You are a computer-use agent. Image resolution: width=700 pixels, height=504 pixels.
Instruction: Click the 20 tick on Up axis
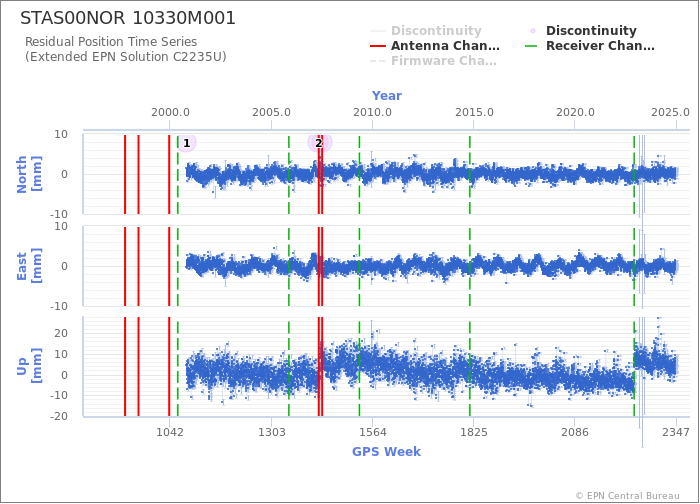[61, 333]
